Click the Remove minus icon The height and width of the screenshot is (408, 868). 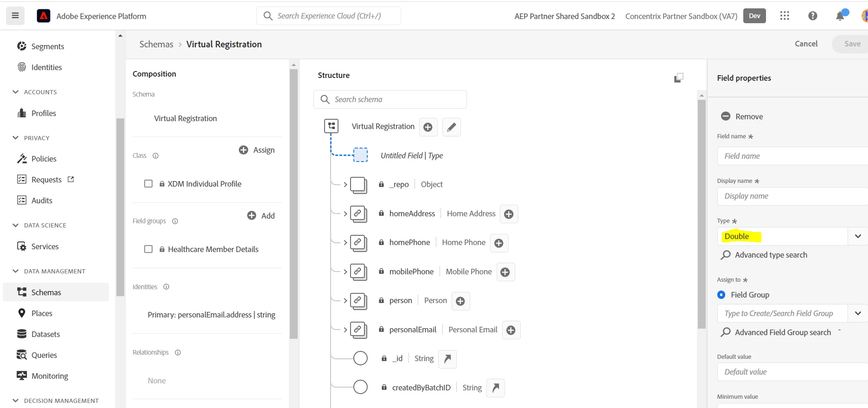click(726, 117)
